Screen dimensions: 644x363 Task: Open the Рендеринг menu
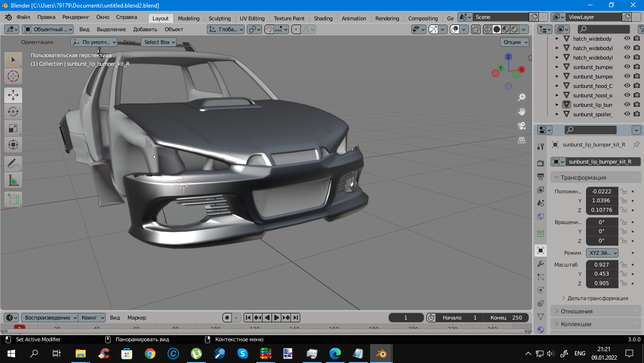(x=76, y=17)
